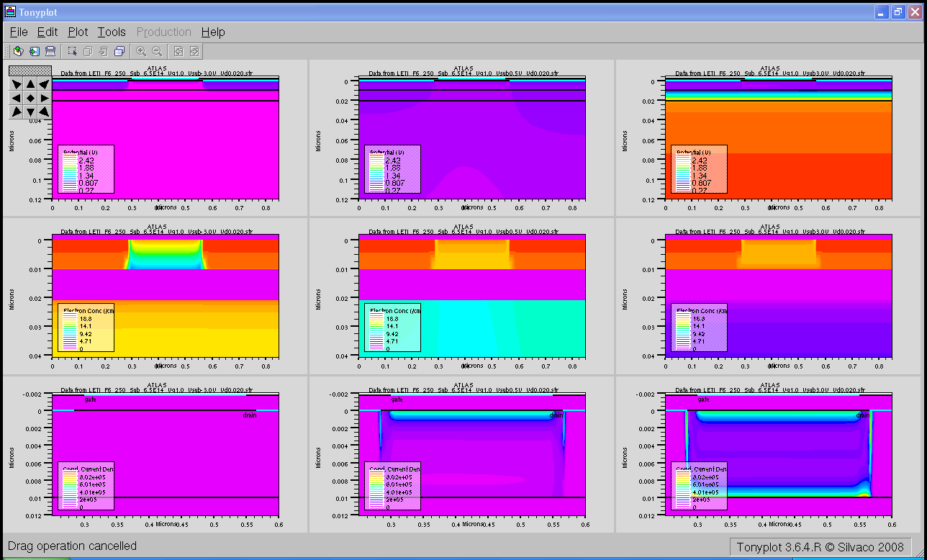Click the paste plot toolbar icon
Image resolution: width=927 pixels, height=560 pixels.
(x=104, y=51)
